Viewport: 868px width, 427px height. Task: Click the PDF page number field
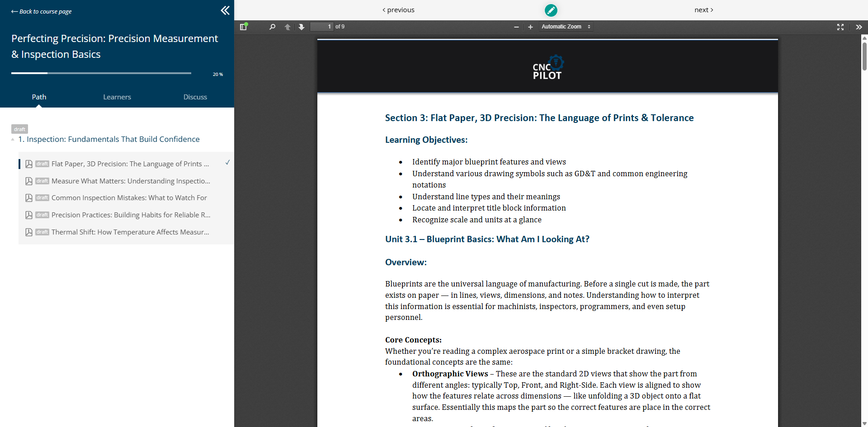coord(321,27)
